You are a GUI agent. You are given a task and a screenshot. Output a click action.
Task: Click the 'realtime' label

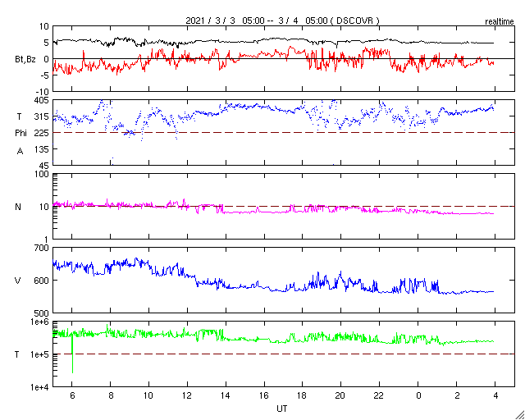point(500,22)
